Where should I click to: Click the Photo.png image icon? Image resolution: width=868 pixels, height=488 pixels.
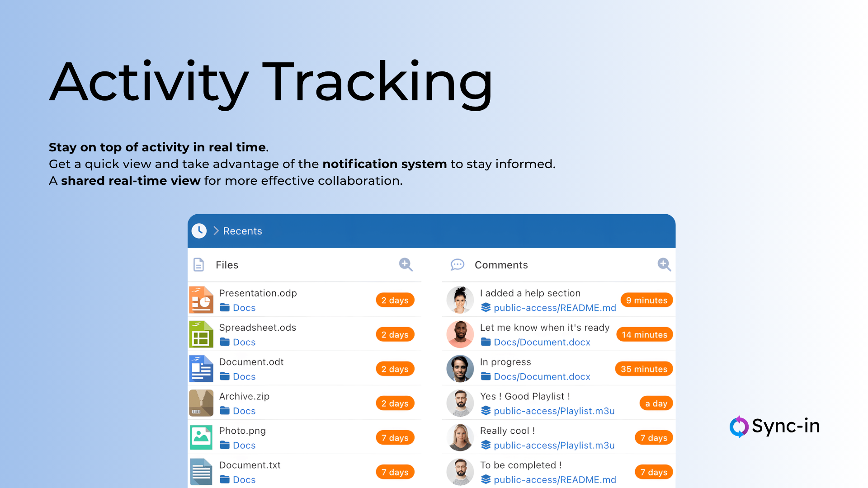pos(201,437)
